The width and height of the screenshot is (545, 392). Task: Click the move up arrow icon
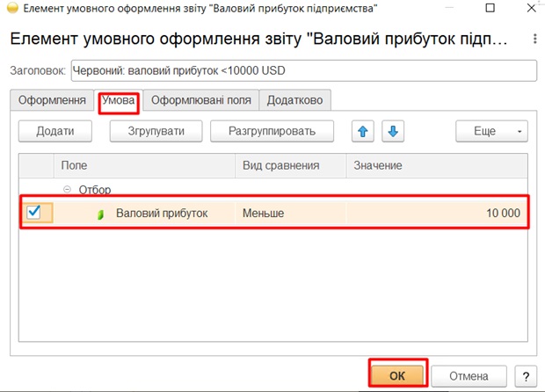[362, 131]
